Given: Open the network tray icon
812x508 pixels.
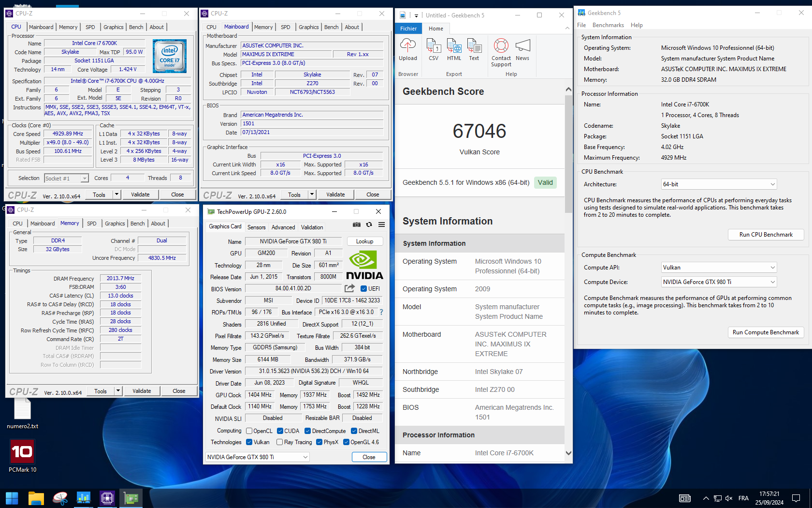Looking at the screenshot, I should point(718,498).
